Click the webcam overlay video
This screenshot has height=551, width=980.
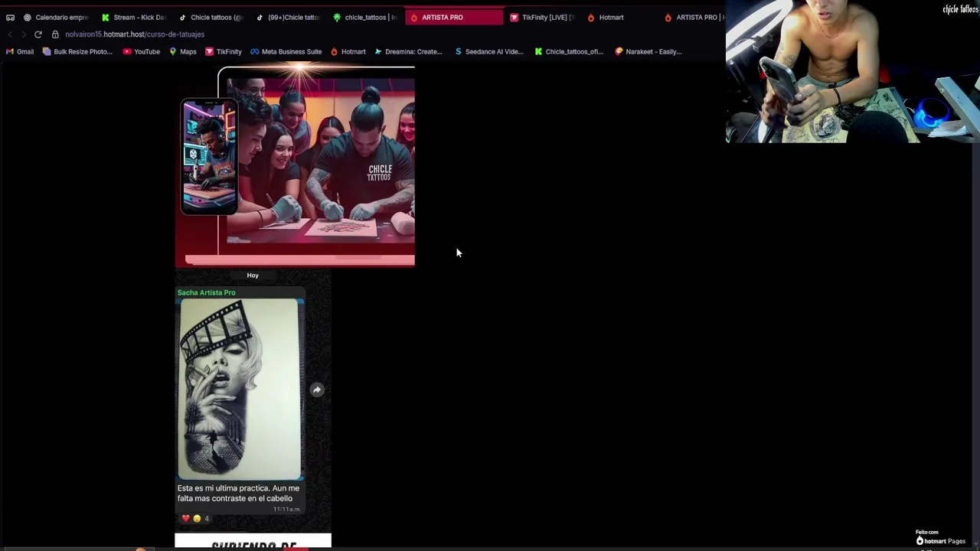click(853, 71)
